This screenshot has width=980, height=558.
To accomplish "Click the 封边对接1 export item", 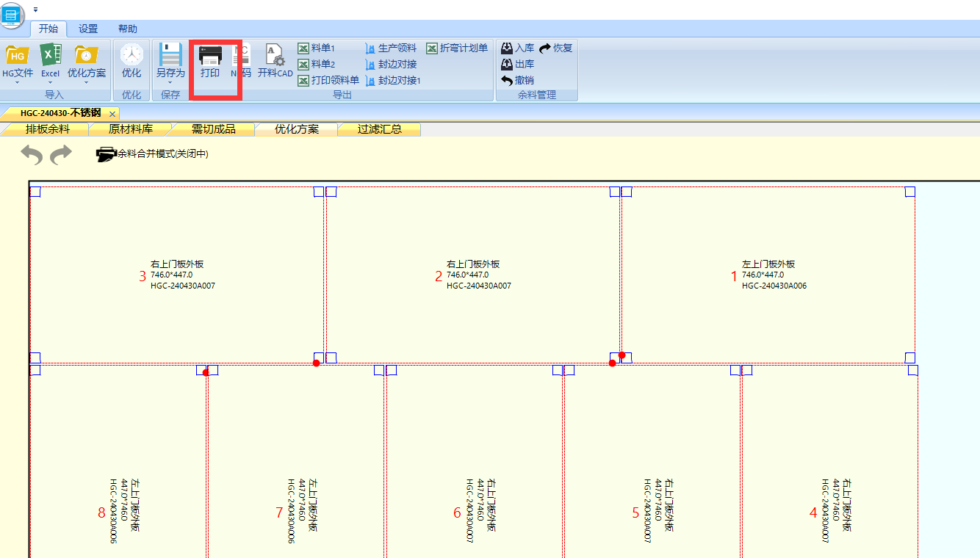I will point(393,80).
